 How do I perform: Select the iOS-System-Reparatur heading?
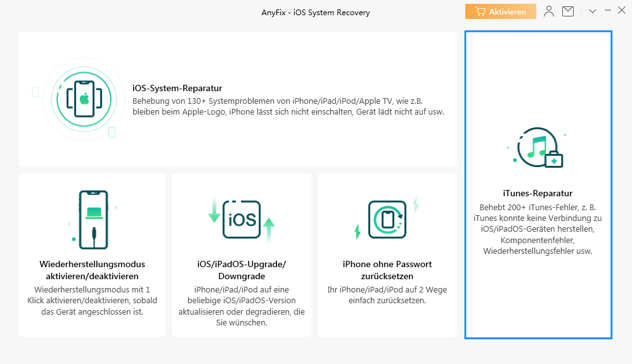(177, 88)
